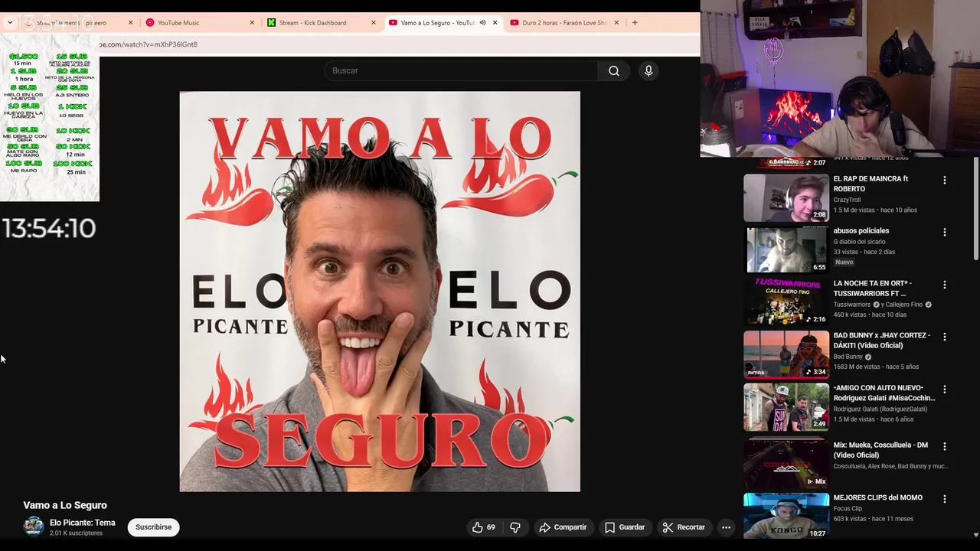Close the Duro 2 horas tab
Viewport: 980px width, 551px height.
point(616,23)
